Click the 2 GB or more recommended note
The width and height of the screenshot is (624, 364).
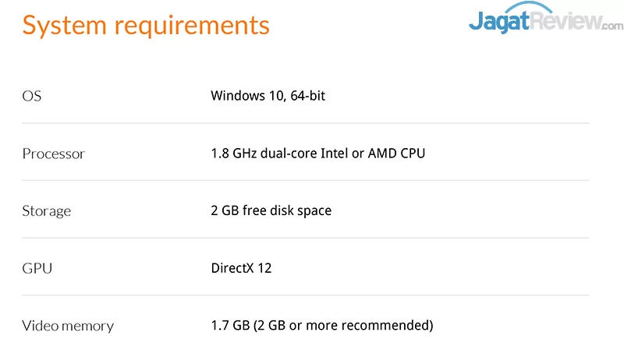point(343,326)
